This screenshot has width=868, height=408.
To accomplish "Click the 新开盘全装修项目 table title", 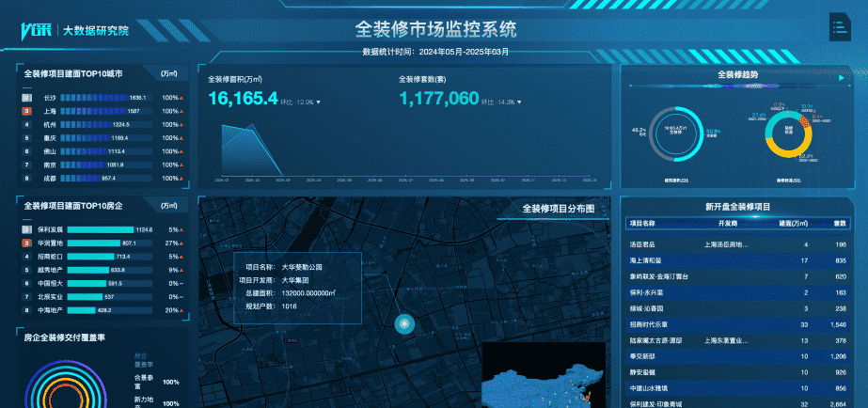I will coord(738,207).
